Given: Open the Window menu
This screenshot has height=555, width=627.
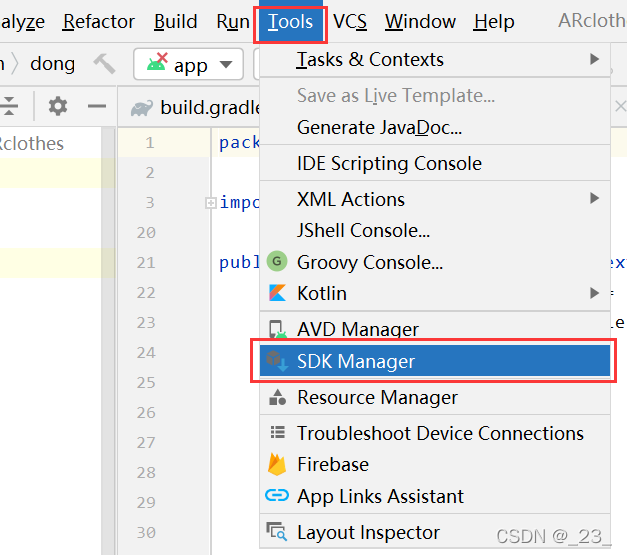Looking at the screenshot, I should (x=420, y=22).
